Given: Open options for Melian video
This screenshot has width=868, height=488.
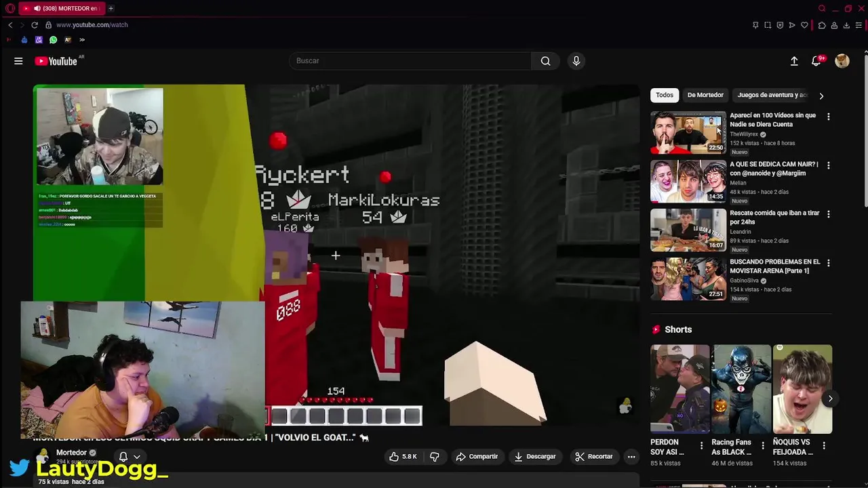Looking at the screenshot, I should (x=828, y=165).
